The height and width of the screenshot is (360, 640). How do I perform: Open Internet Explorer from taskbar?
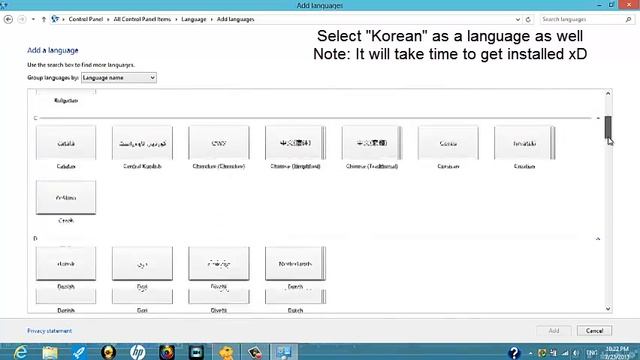click(x=20, y=352)
